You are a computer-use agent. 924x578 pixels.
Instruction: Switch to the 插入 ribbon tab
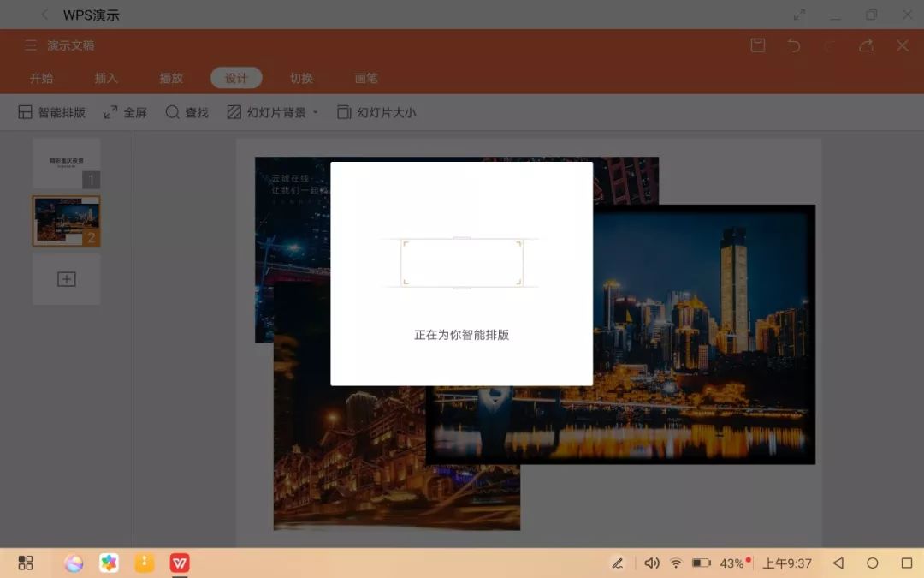(106, 77)
